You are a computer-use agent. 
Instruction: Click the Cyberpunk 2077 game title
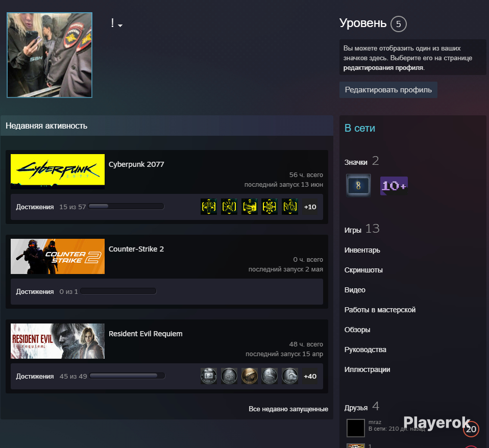click(x=136, y=164)
